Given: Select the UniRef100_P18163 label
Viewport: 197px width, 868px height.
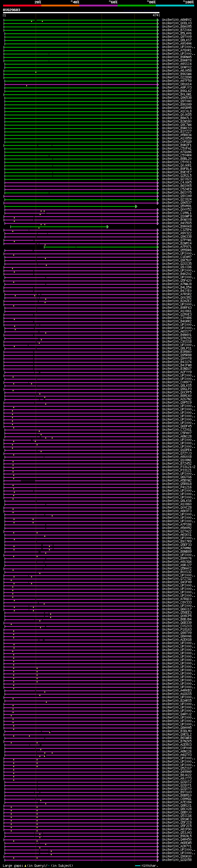Looking at the screenshot, I should point(177,629).
